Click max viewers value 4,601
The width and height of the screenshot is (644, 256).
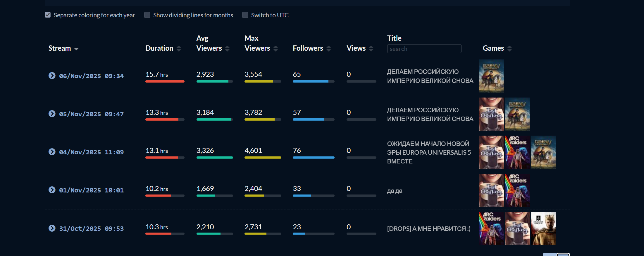click(253, 151)
